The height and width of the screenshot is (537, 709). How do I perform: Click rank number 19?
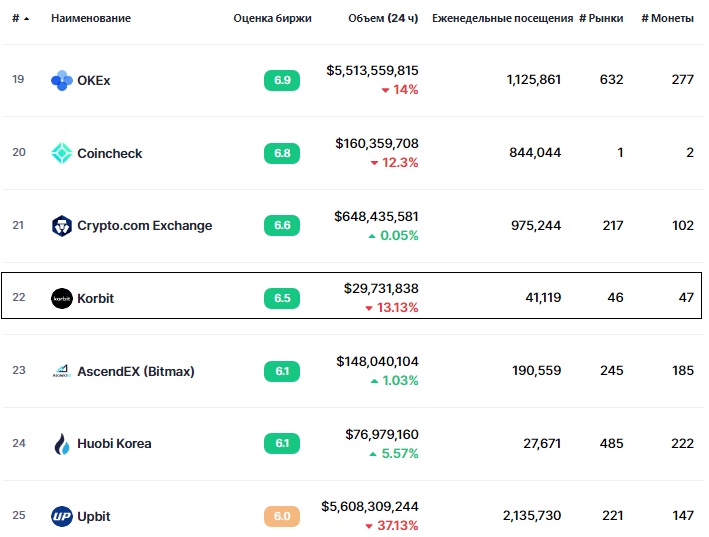pos(18,80)
